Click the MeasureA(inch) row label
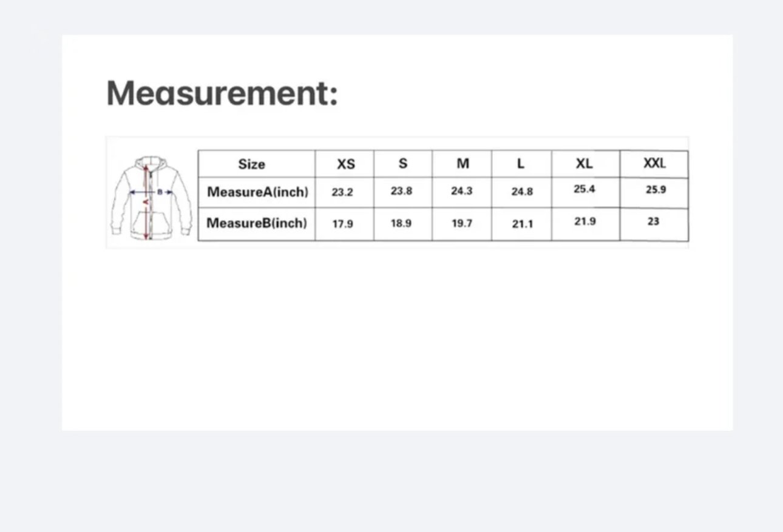783x532 pixels. (257, 192)
